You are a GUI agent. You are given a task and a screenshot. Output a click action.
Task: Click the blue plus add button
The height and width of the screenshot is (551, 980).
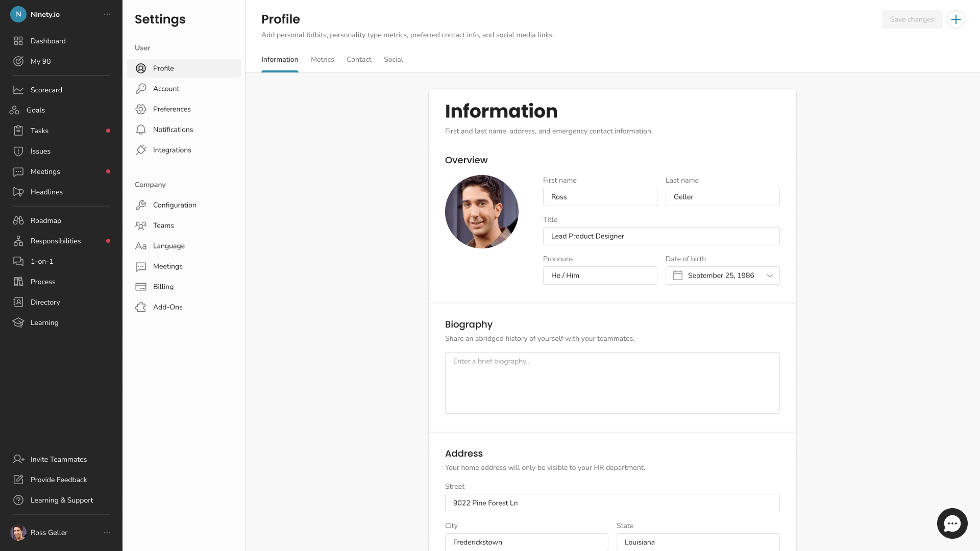955,19
